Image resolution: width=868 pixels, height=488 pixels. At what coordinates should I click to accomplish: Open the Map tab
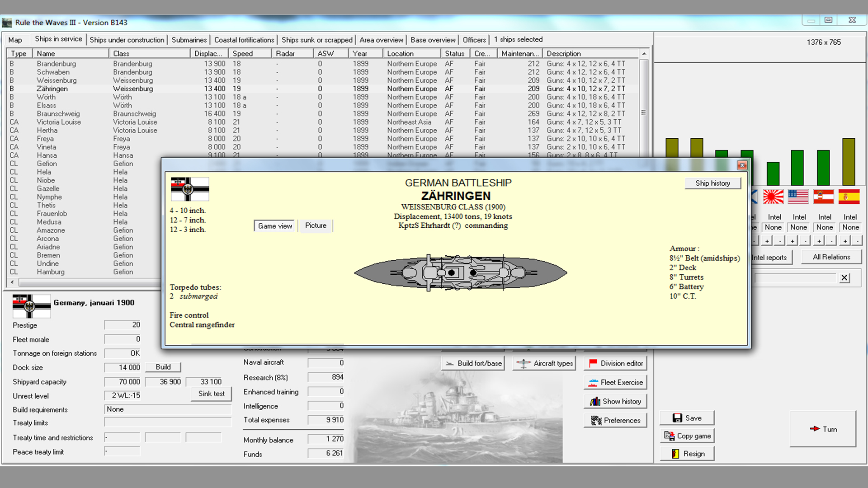(15, 40)
